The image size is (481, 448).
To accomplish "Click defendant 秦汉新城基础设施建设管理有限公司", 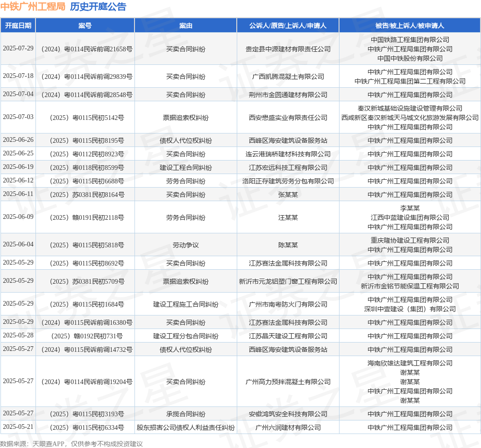I will click(410, 108).
